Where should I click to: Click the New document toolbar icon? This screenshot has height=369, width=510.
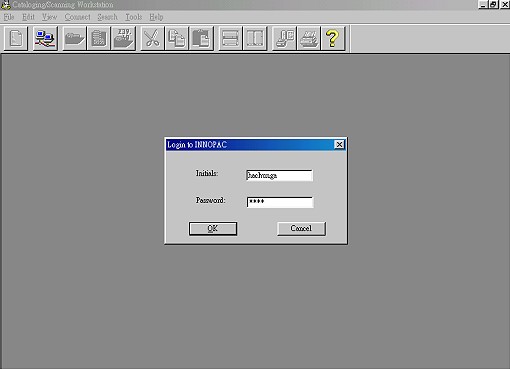16,38
